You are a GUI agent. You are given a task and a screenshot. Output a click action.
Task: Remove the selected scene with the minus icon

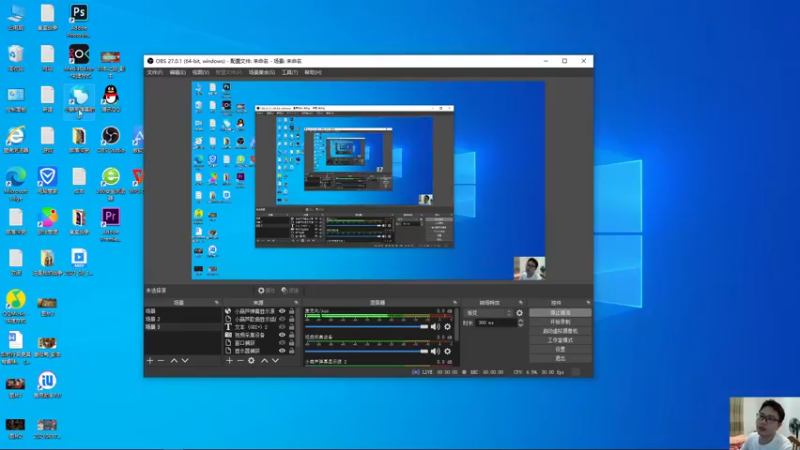[x=161, y=361]
